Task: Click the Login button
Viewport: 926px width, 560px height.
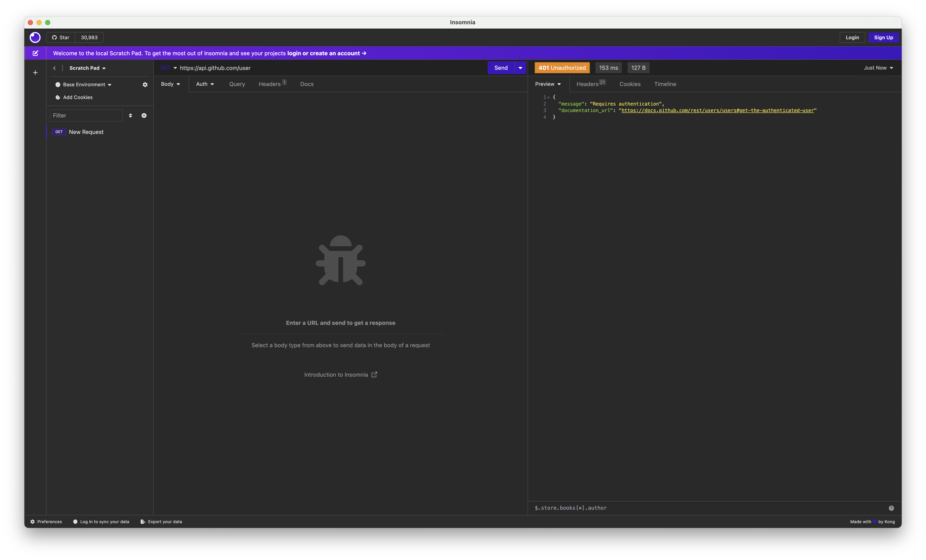Action: pyautogui.click(x=852, y=37)
